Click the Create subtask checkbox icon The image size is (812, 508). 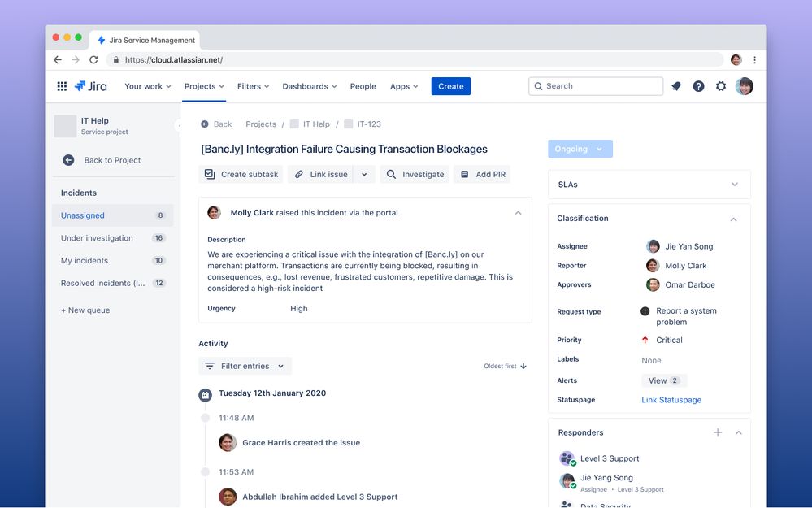click(210, 175)
